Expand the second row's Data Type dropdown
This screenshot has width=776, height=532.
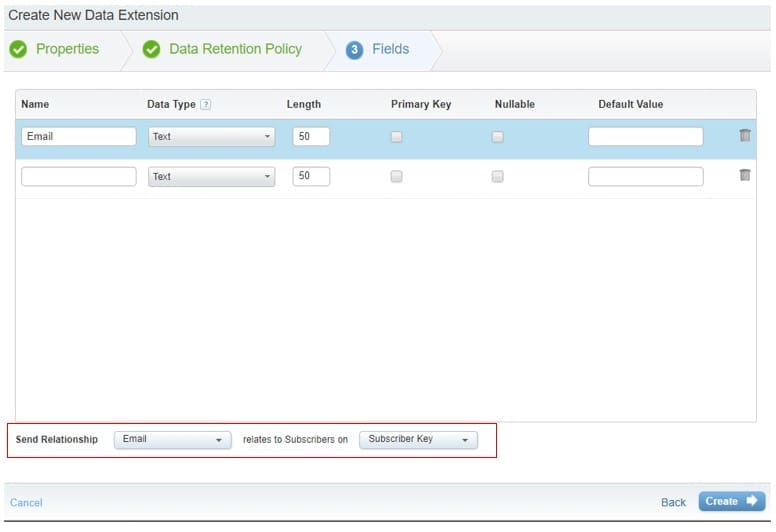tap(211, 176)
